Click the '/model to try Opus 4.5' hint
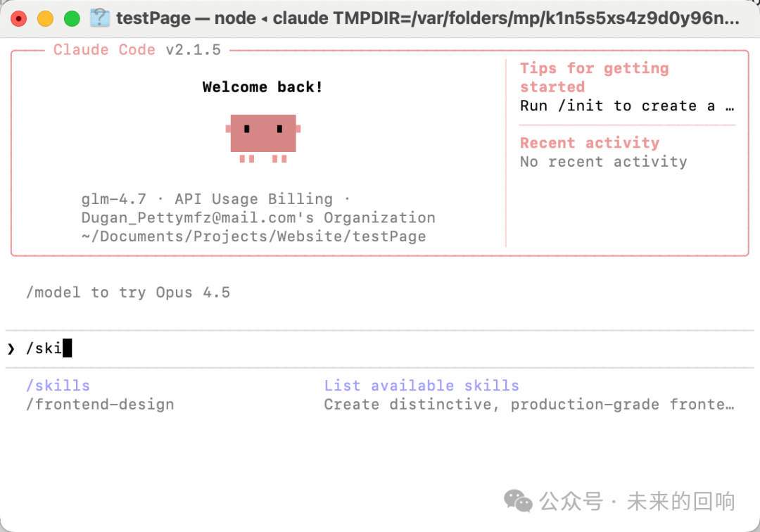This screenshot has width=760, height=532. click(x=128, y=293)
